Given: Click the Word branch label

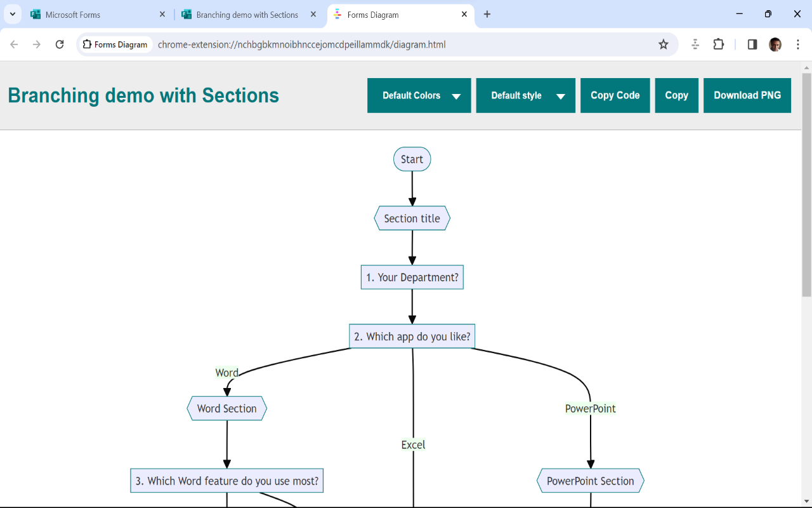Looking at the screenshot, I should click(x=227, y=373).
